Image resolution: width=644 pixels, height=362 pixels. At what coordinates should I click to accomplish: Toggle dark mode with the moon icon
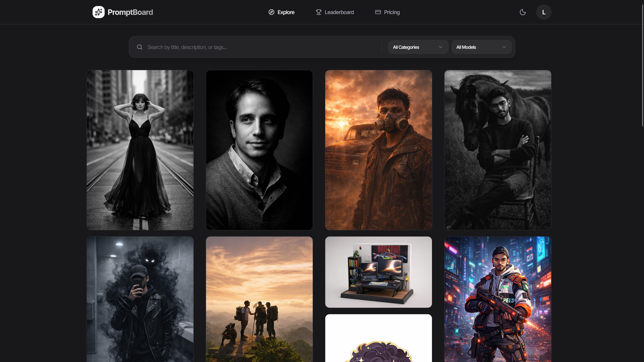tap(523, 12)
